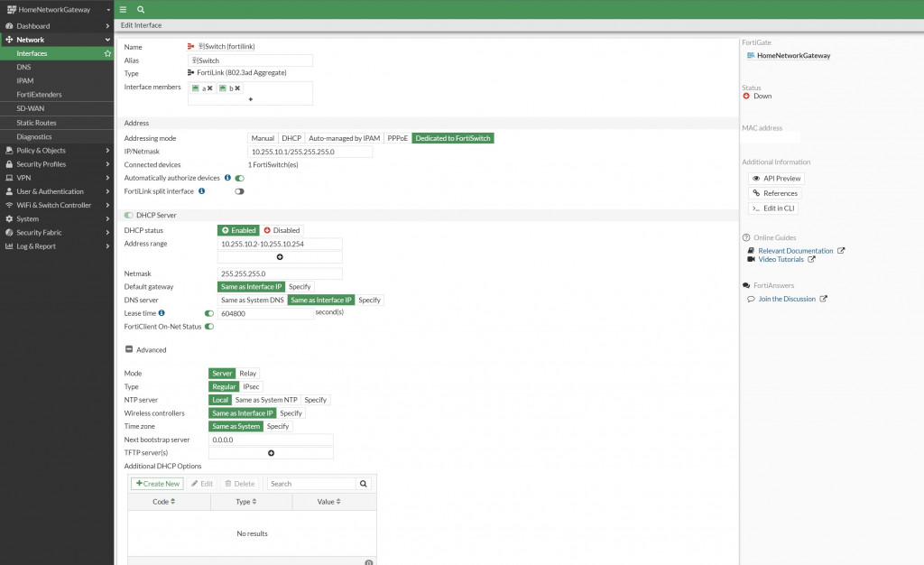Toggle the Lease time switch

click(209, 313)
